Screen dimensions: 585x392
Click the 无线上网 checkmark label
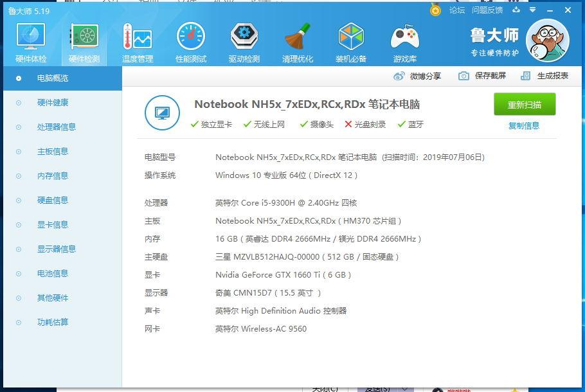264,125
